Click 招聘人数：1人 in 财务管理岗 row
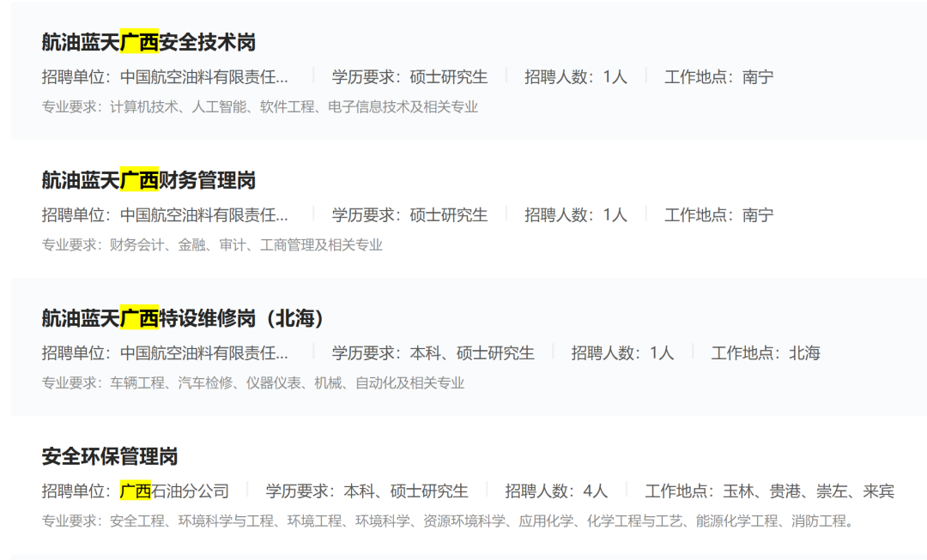The height and width of the screenshot is (560, 927). (576, 215)
